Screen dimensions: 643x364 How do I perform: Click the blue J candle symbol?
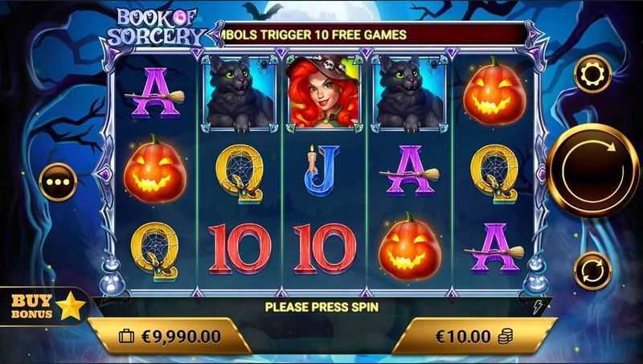click(323, 170)
